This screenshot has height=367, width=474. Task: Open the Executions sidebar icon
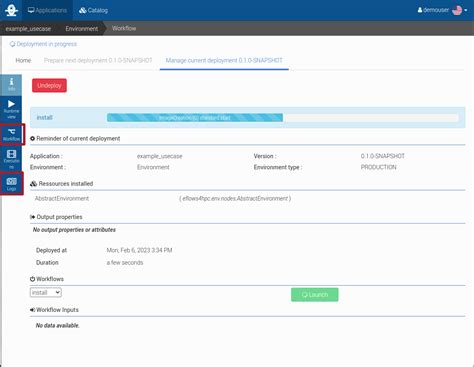(x=11, y=159)
